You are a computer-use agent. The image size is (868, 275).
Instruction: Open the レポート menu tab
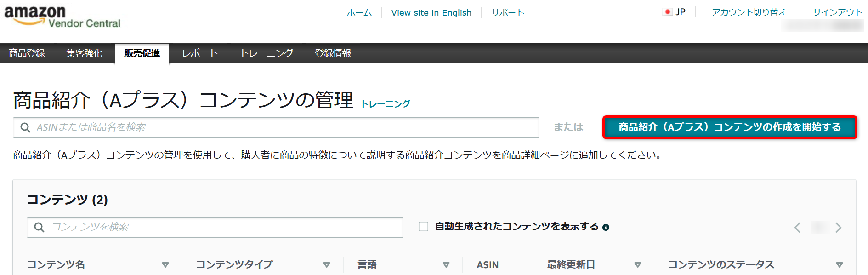[200, 53]
